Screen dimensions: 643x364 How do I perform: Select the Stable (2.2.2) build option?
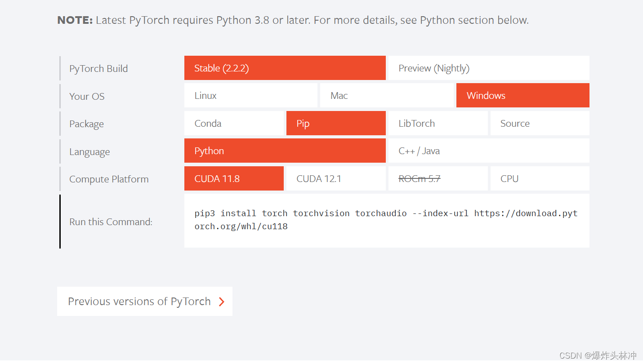[285, 68]
